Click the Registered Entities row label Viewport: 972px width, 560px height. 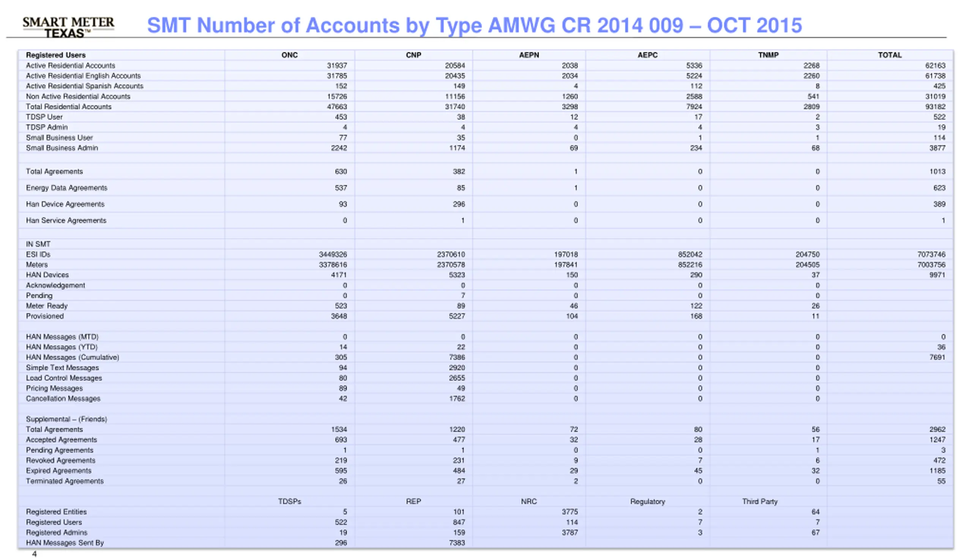coord(56,512)
